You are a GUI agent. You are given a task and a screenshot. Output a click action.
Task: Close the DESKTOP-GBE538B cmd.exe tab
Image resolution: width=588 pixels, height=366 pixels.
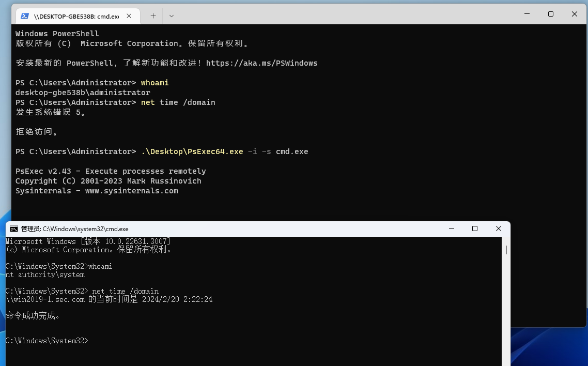point(129,16)
